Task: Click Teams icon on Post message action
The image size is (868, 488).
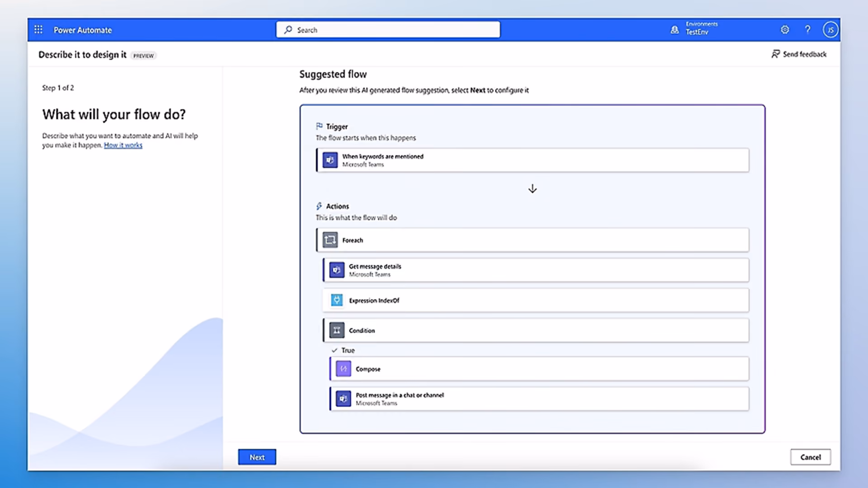Action: point(344,399)
